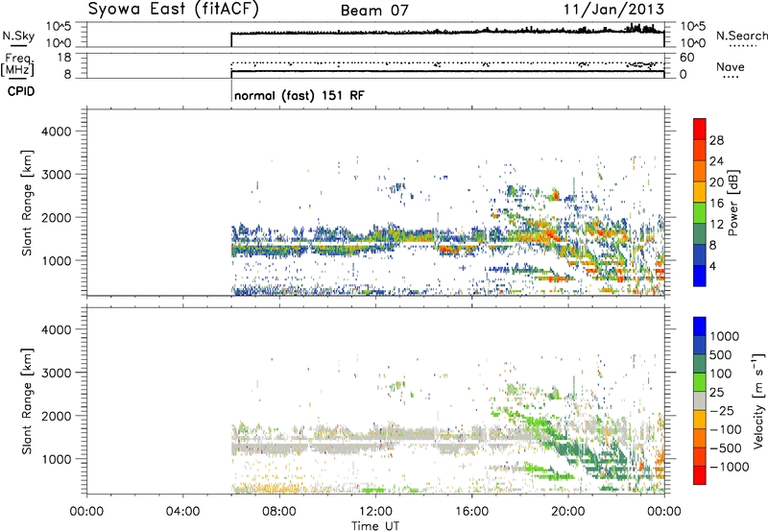Viewport: 768px width, 532px height.
Task: Click the 'N.Search' legend label
Action: pos(741,36)
